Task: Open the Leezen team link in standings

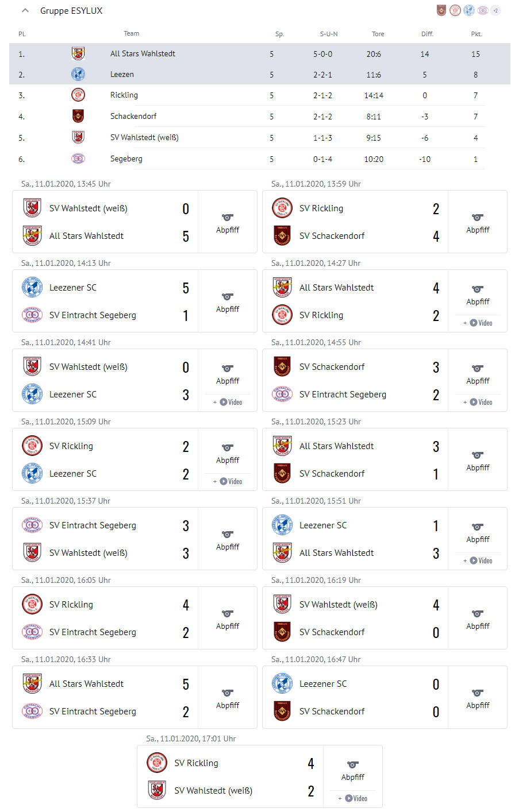Action: (122, 75)
